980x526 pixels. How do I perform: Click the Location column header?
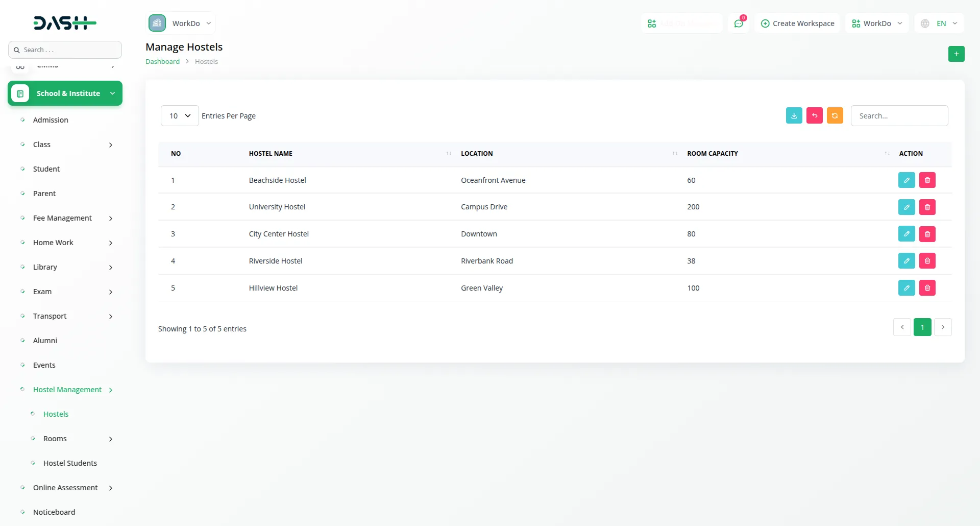point(477,153)
